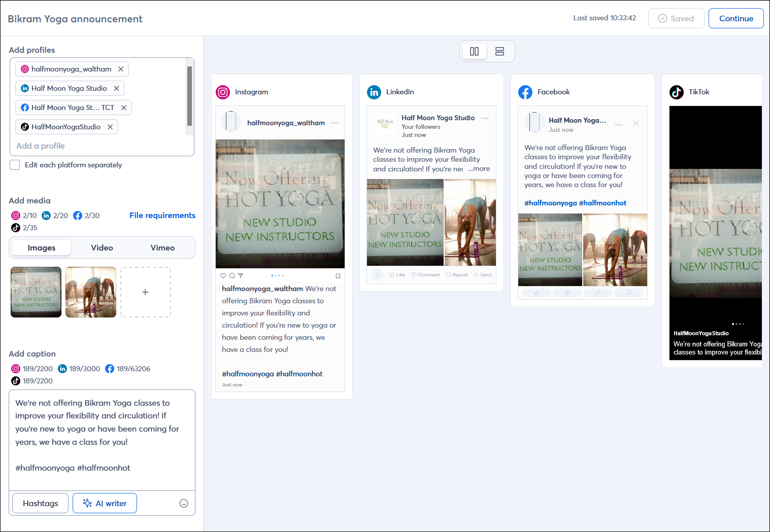Viewport: 770px width, 532px height.
Task: Select the column layout view toggle
Action: (x=474, y=51)
